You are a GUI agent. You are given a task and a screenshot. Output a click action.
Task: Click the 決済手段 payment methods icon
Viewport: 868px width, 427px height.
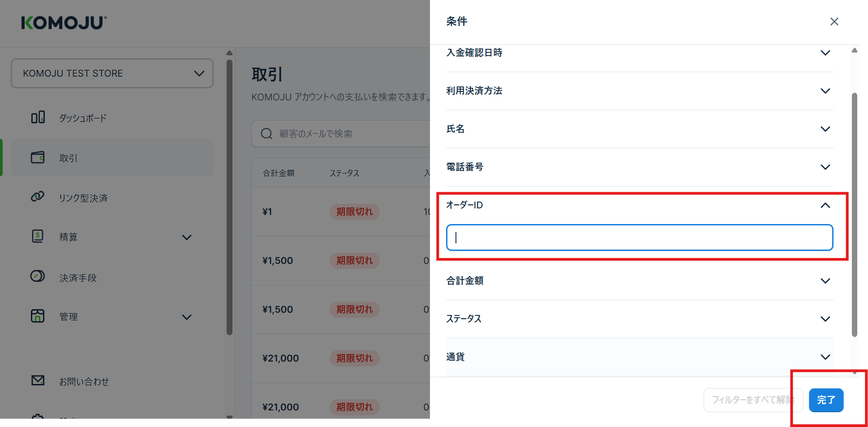[x=38, y=276]
